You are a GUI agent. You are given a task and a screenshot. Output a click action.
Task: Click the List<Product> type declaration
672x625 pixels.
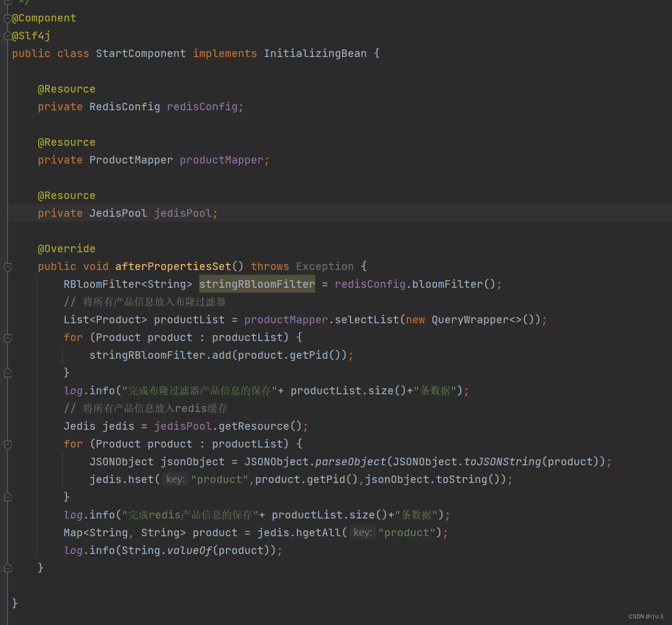pyautogui.click(x=105, y=319)
